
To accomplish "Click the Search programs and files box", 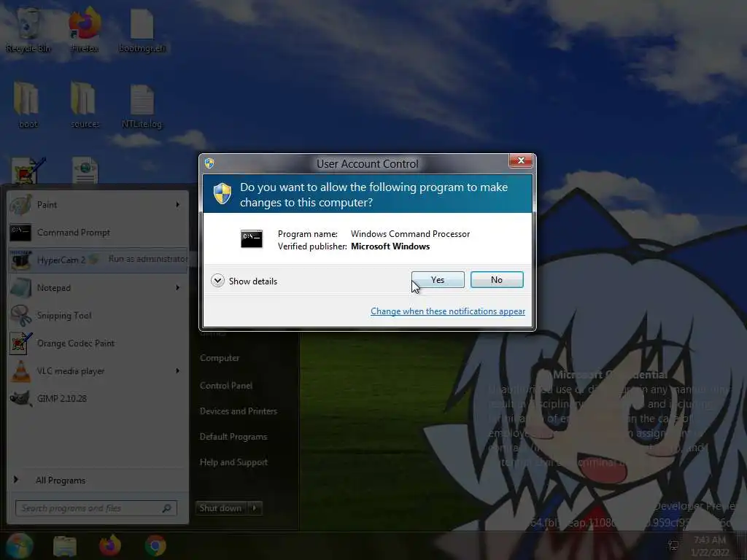I will [96, 508].
